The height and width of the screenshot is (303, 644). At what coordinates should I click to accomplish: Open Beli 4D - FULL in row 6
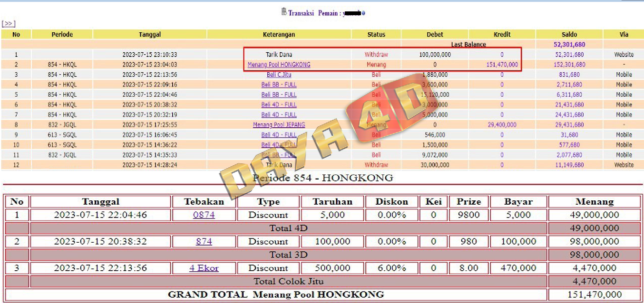tap(279, 104)
